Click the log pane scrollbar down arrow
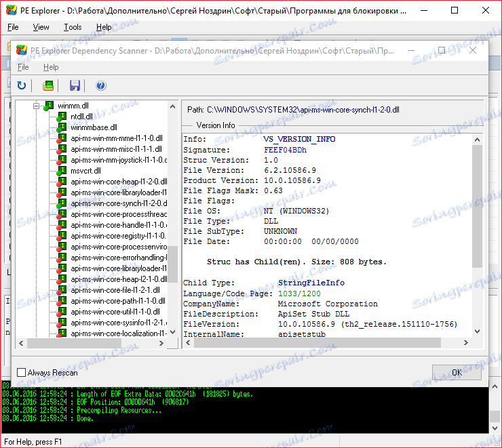 tap(495, 428)
